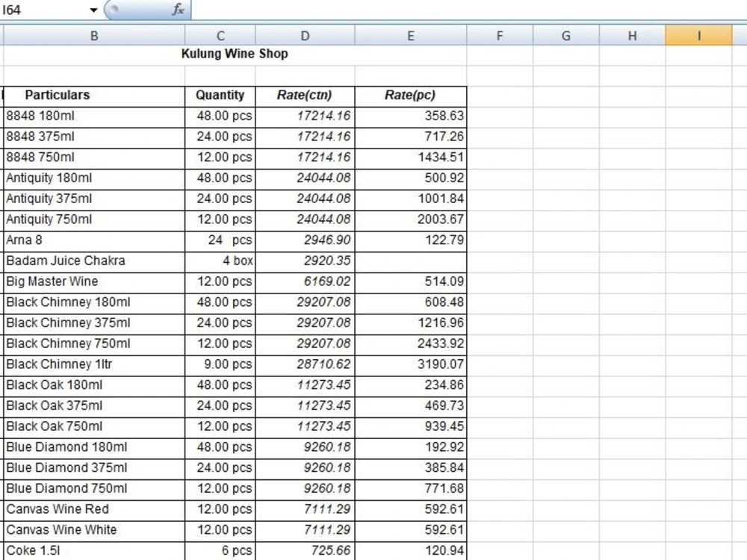
Task: Select the cell Black Chimney 750ml
Action: [94, 344]
